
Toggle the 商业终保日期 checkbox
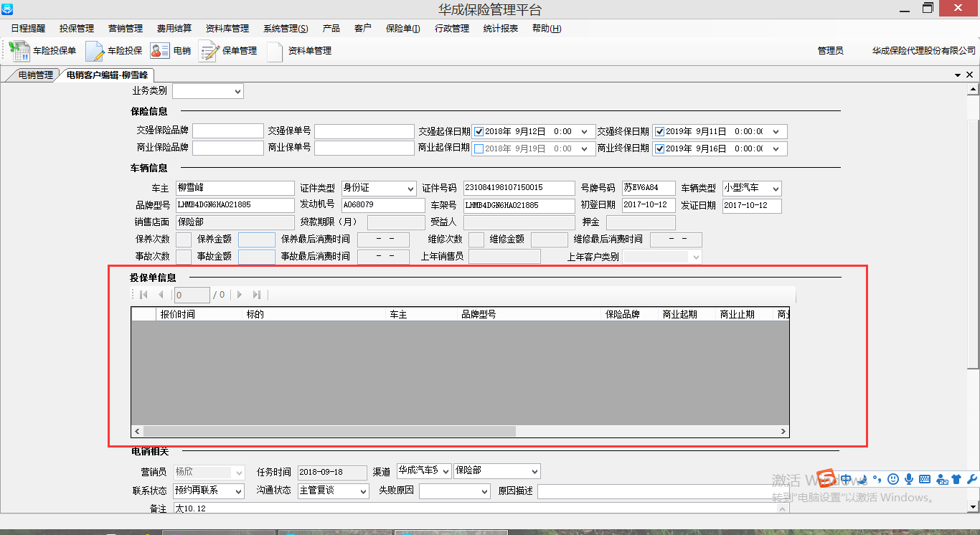pyautogui.click(x=659, y=149)
